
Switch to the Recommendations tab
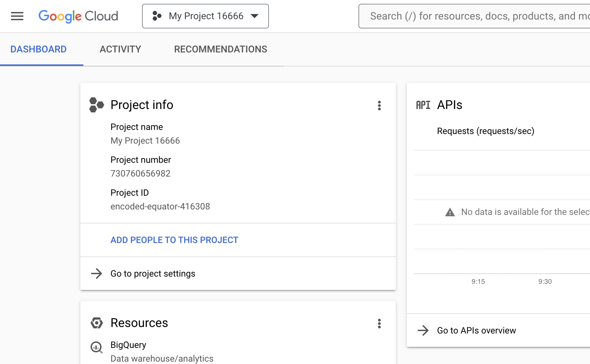pyautogui.click(x=221, y=49)
